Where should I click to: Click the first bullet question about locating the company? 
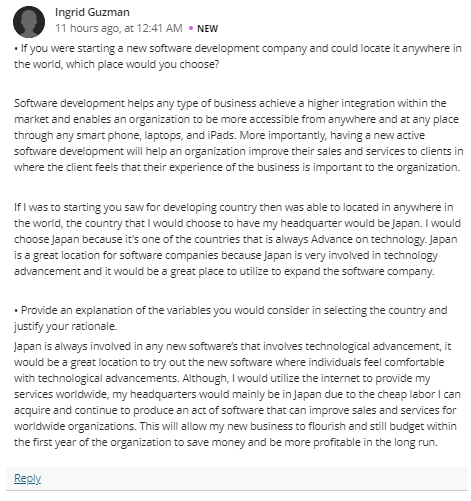coord(238,56)
